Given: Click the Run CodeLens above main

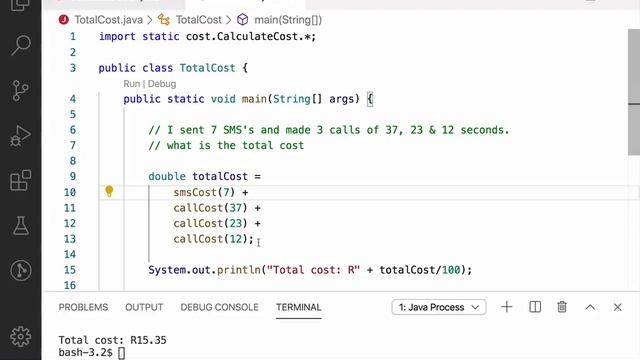Looking at the screenshot, I should pos(131,84).
